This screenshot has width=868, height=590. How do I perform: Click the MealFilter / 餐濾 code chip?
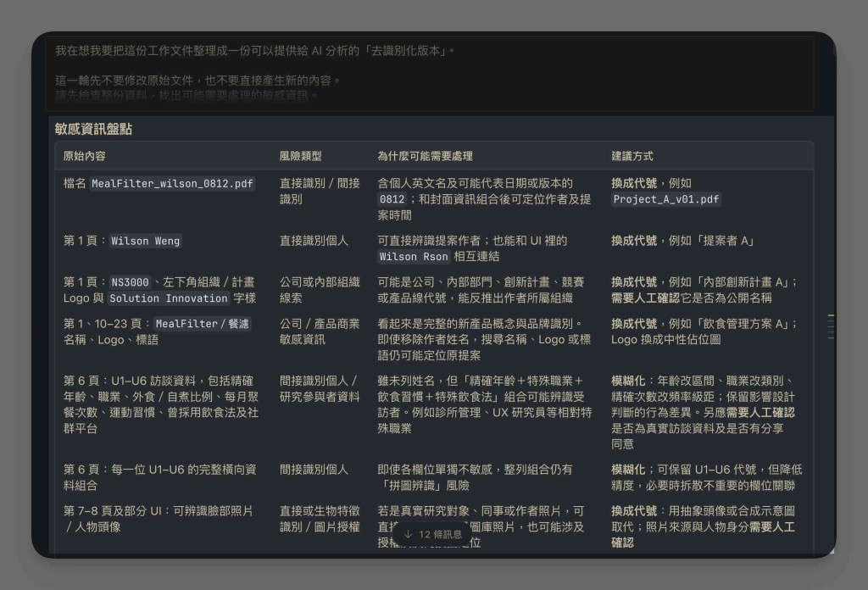point(202,324)
